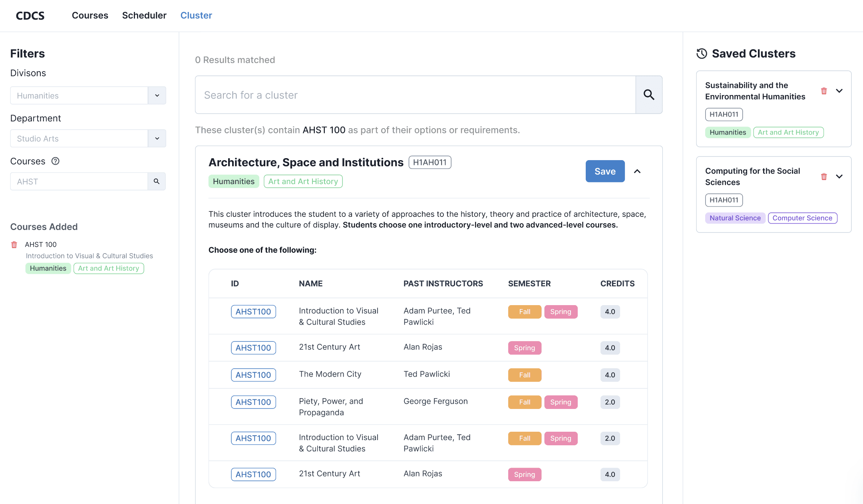Open the Cluster tab
Image resolution: width=863 pixels, height=504 pixels.
(196, 16)
